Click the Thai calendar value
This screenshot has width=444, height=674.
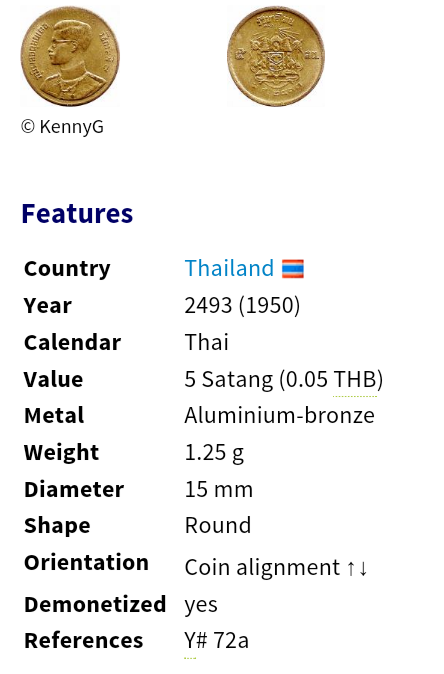pos(207,343)
